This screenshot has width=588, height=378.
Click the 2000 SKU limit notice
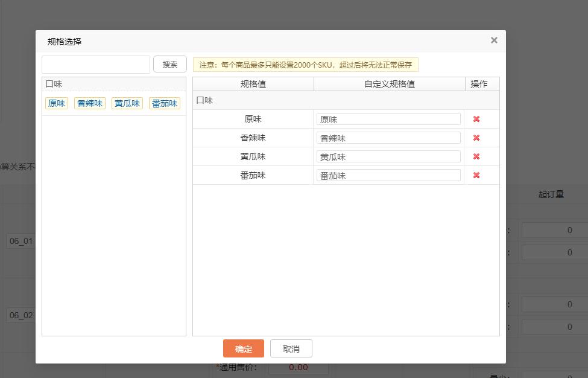point(306,65)
